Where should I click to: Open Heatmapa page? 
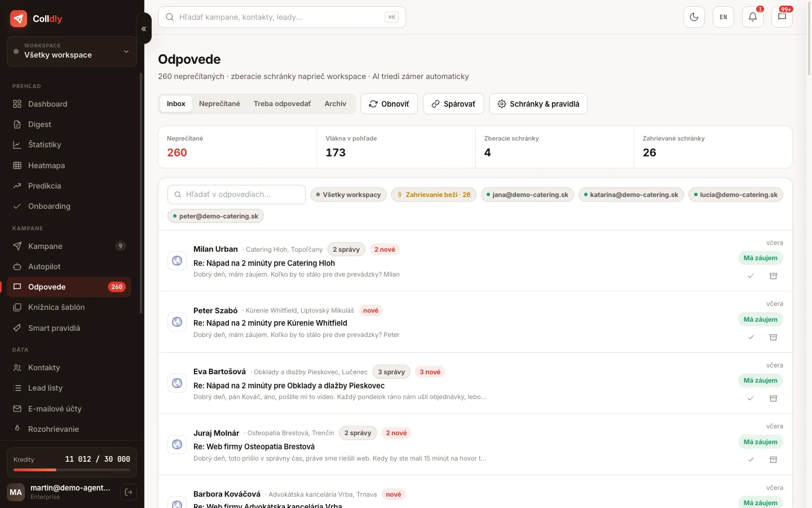pos(69,165)
